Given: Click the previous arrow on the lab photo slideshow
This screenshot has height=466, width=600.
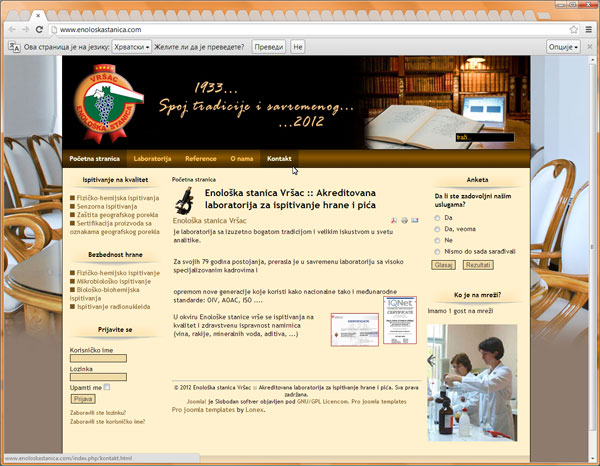Looking at the screenshot, I should (432, 361).
